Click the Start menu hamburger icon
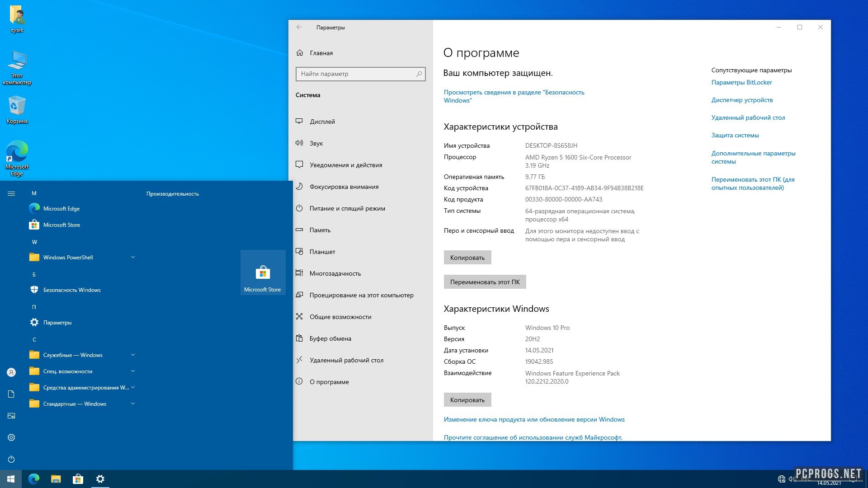 tap(11, 194)
